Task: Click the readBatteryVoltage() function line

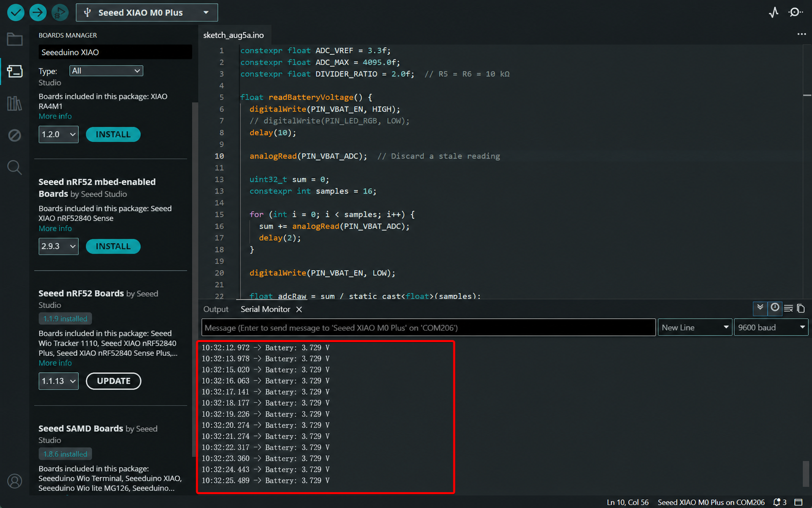Action: [306, 97]
